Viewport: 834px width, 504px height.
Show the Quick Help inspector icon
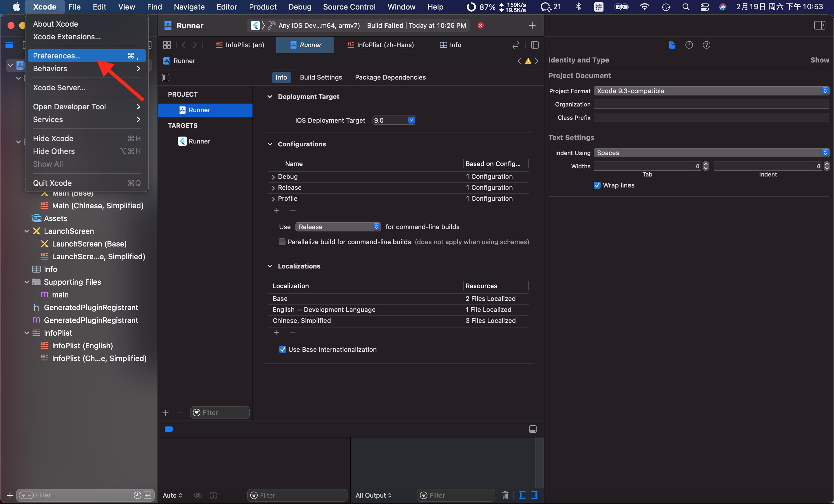tap(706, 45)
